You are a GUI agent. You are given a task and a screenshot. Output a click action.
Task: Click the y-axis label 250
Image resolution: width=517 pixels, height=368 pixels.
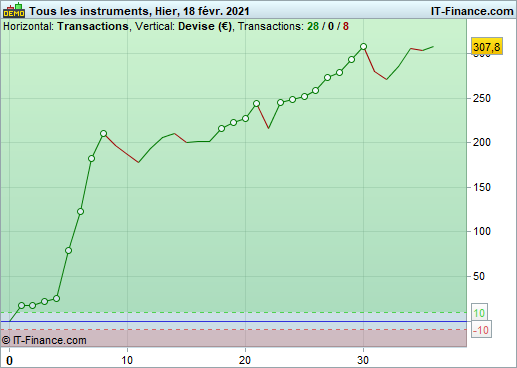[482, 98]
